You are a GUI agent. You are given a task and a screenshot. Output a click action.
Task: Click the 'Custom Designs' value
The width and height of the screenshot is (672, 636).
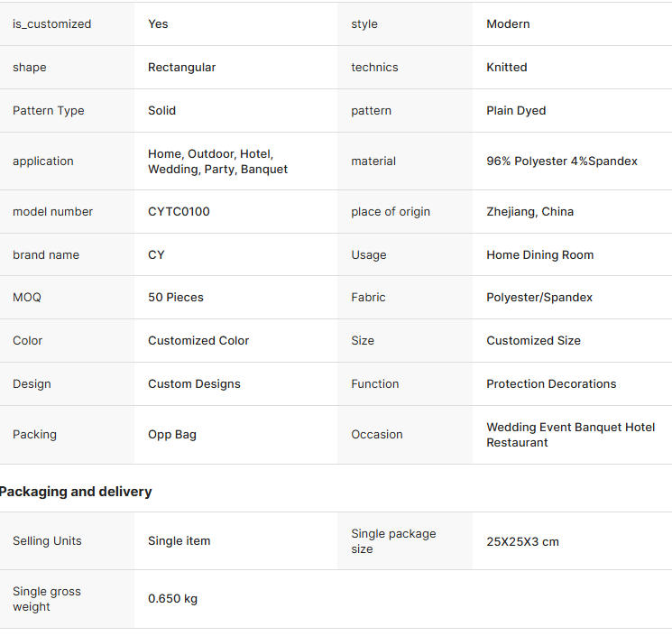click(x=194, y=384)
